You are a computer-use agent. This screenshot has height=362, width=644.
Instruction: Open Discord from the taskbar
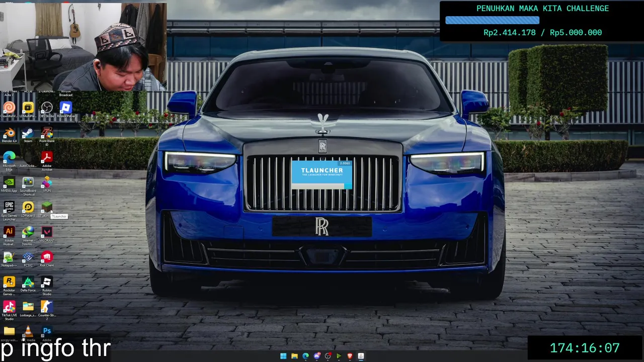(316, 356)
